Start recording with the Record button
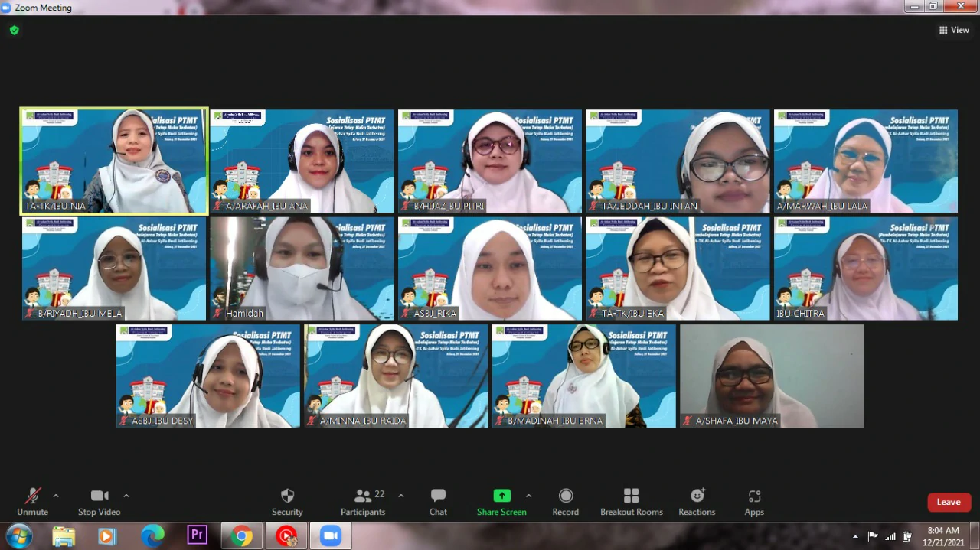This screenshot has height=550, width=980. (565, 501)
